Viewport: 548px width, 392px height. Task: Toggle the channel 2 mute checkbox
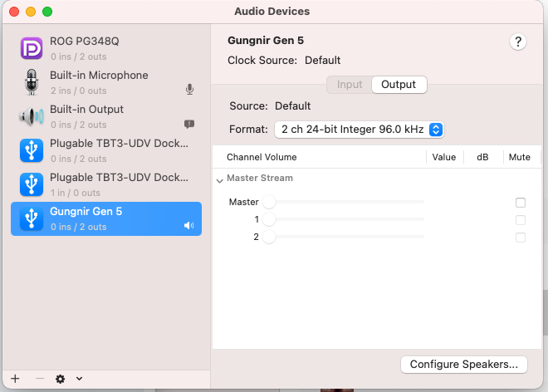[521, 238]
